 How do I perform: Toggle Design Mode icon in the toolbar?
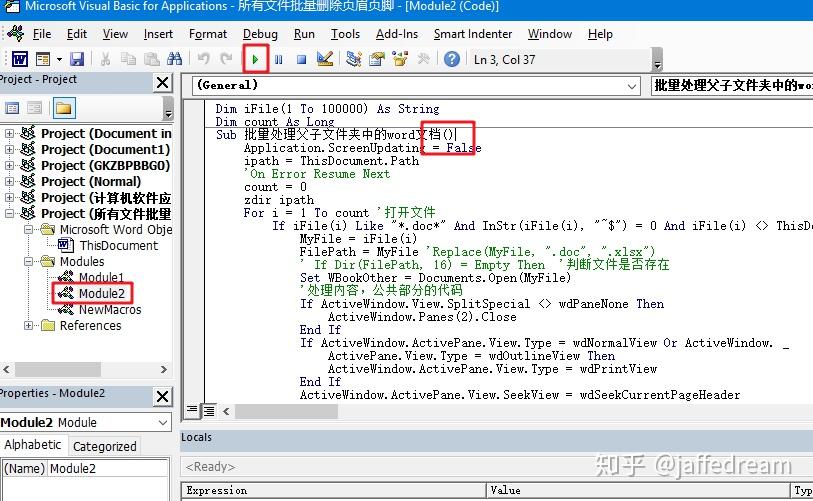[325, 59]
